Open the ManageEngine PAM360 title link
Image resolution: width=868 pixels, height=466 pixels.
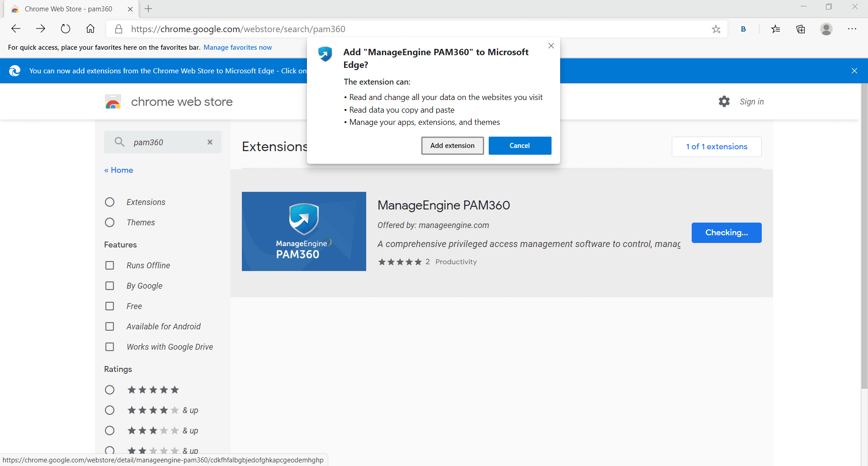click(x=443, y=205)
